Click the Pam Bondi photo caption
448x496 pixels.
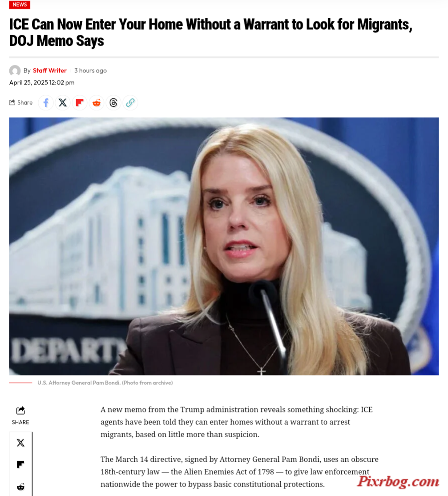coord(105,383)
